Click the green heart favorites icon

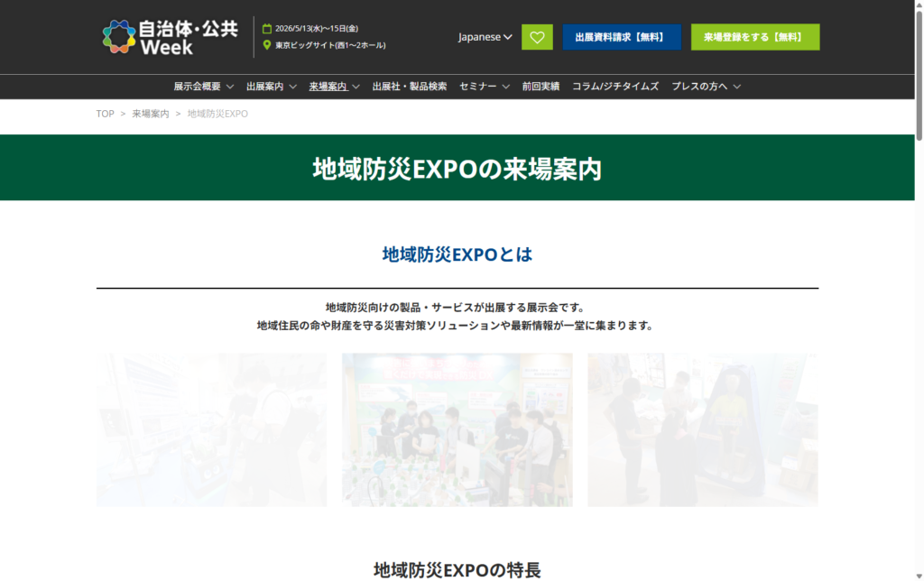point(537,37)
